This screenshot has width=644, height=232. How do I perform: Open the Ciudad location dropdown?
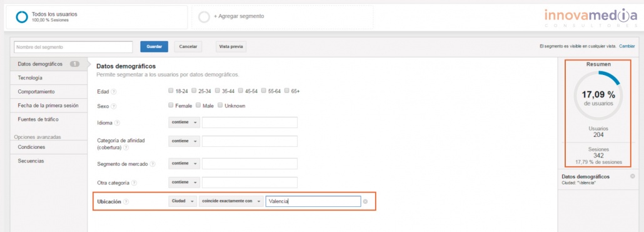coord(183,201)
